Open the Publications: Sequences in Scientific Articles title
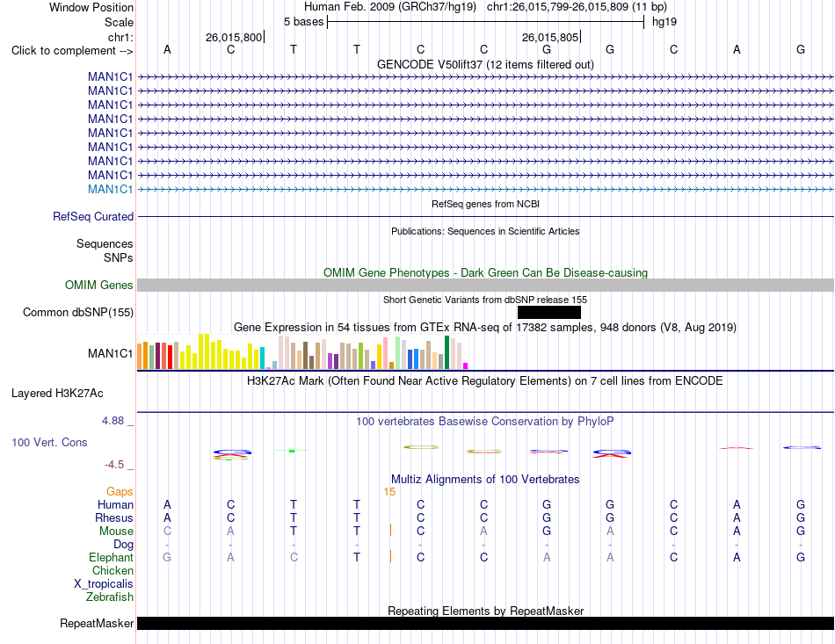 485,231
